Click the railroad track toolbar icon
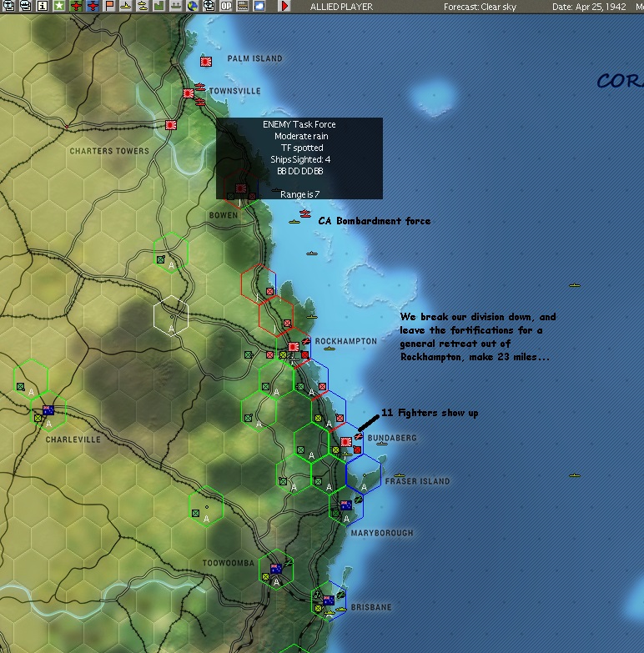 coord(243,6)
